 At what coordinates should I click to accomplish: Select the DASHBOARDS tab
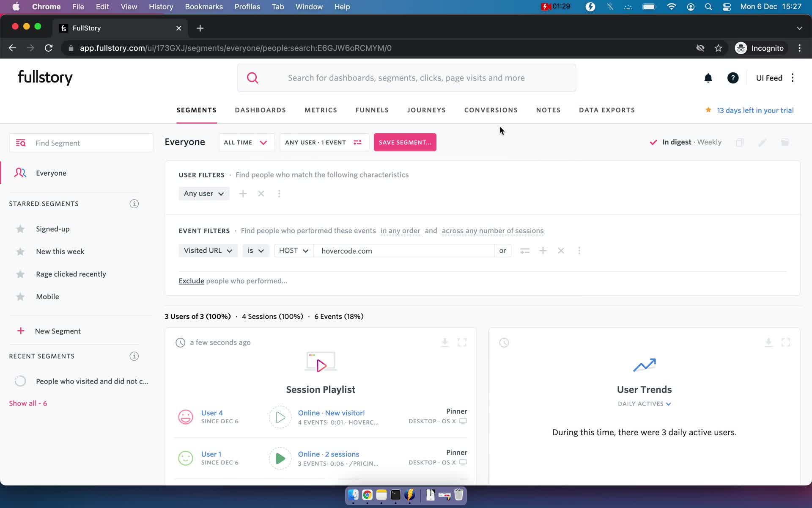click(260, 110)
